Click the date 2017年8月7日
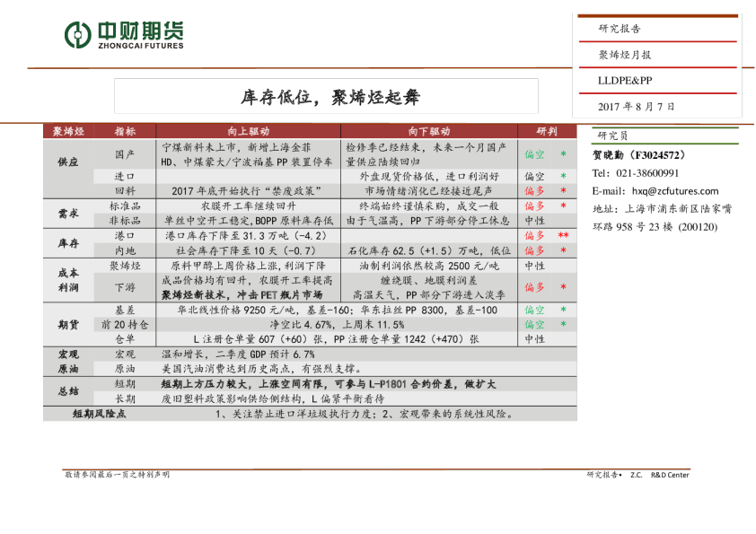The image size is (756, 534). point(637,107)
